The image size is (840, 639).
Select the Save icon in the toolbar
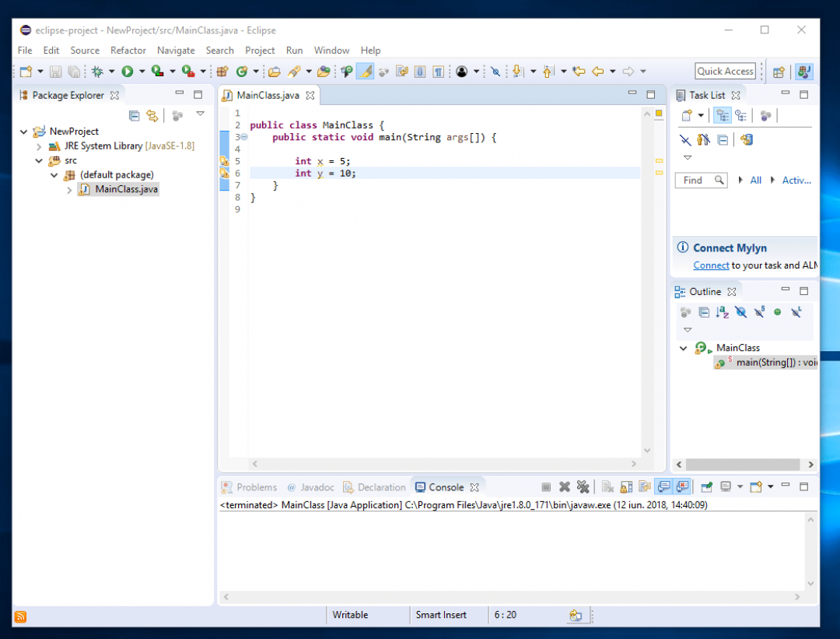[x=54, y=71]
